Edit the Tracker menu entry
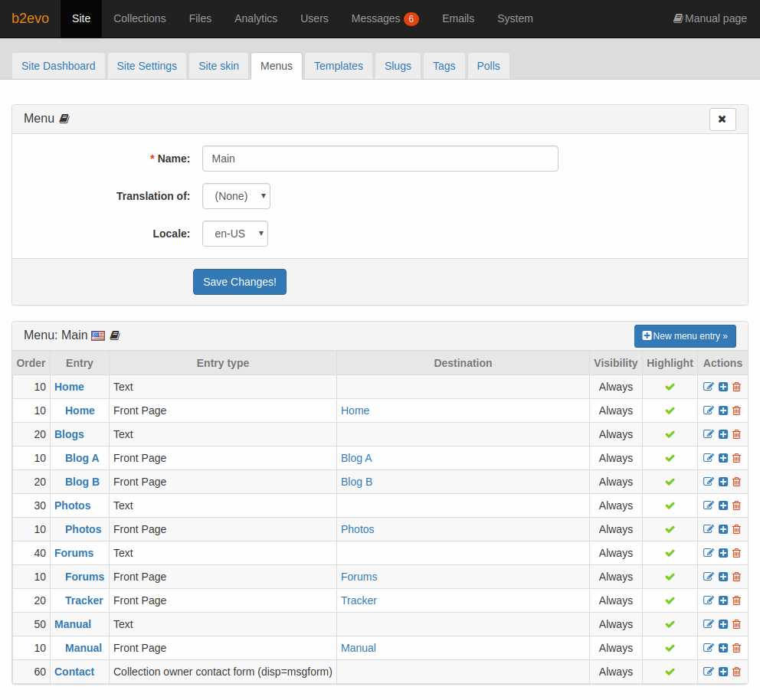This screenshot has height=700, width=760. (708, 600)
